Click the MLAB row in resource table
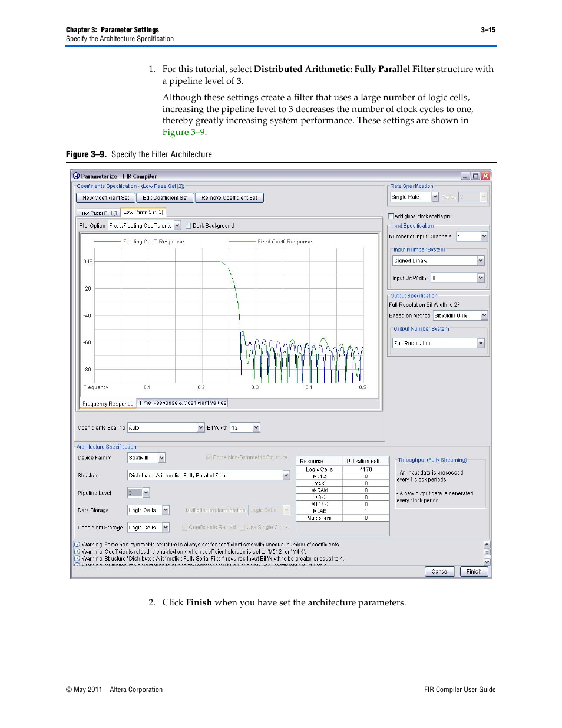Viewport: 562px width, 728px height. [342, 511]
